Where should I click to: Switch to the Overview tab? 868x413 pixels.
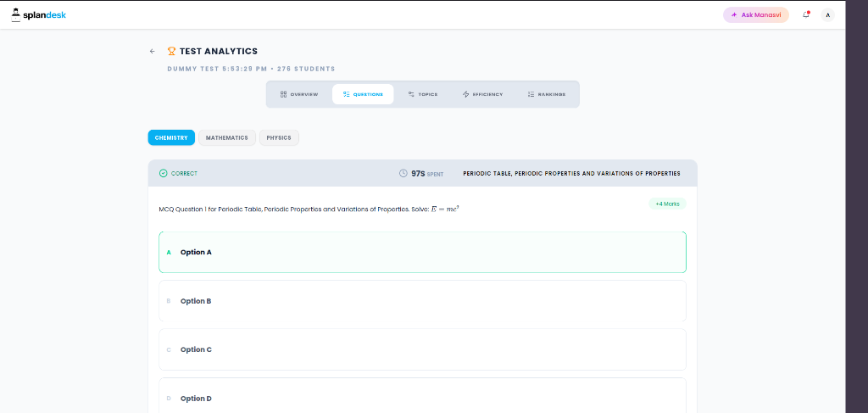pos(299,94)
